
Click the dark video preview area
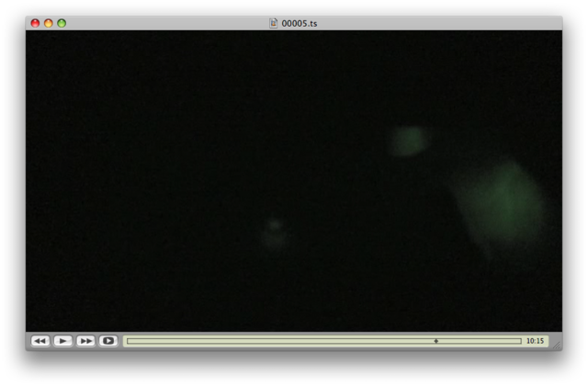(x=294, y=181)
